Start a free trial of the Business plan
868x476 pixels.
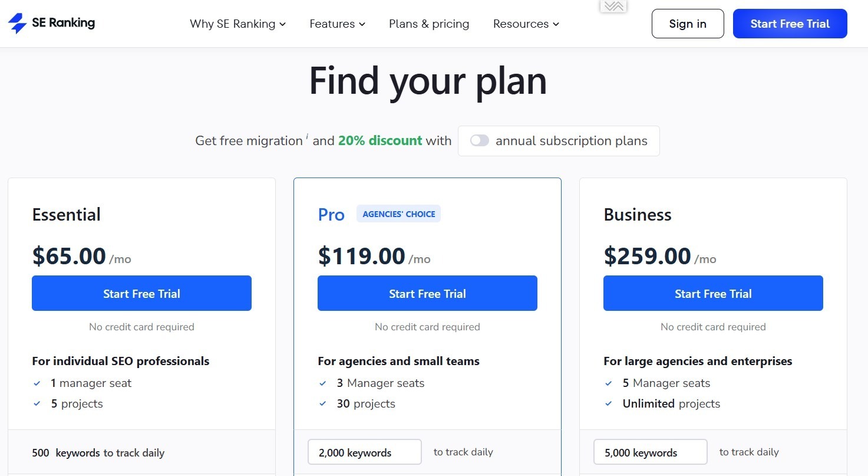(x=712, y=293)
